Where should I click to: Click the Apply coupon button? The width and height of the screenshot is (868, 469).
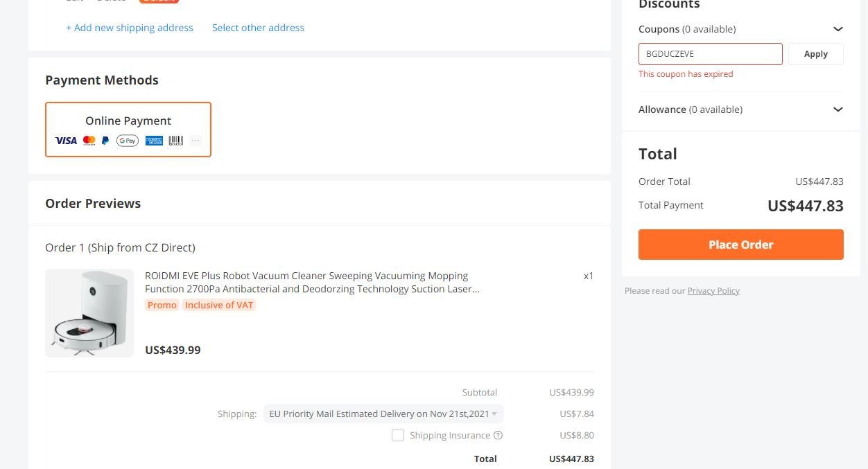[816, 54]
